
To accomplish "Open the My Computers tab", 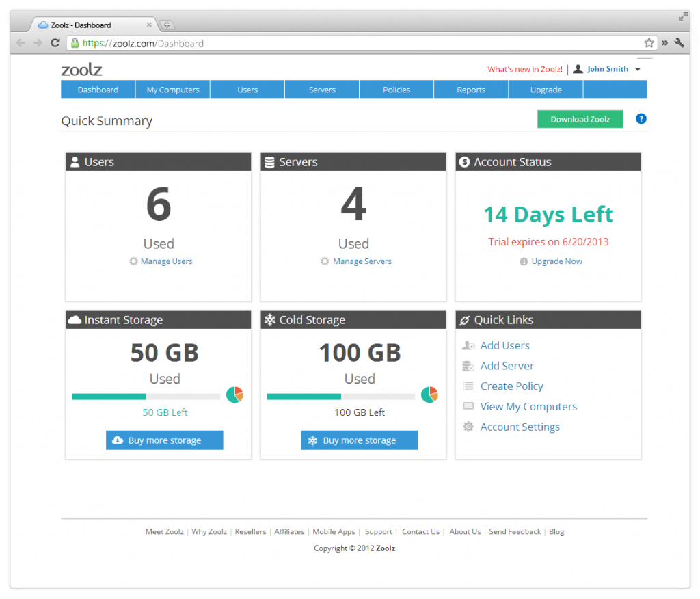I will [x=173, y=90].
